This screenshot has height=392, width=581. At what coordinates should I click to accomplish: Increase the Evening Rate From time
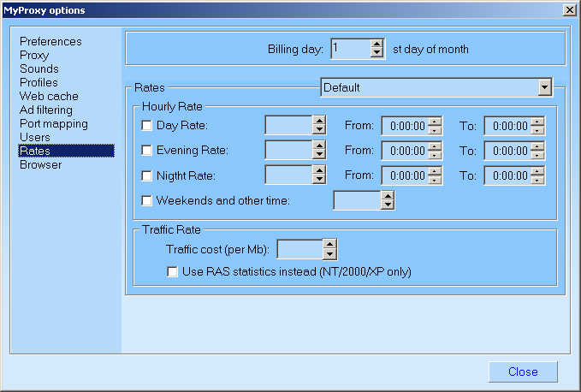coord(435,146)
